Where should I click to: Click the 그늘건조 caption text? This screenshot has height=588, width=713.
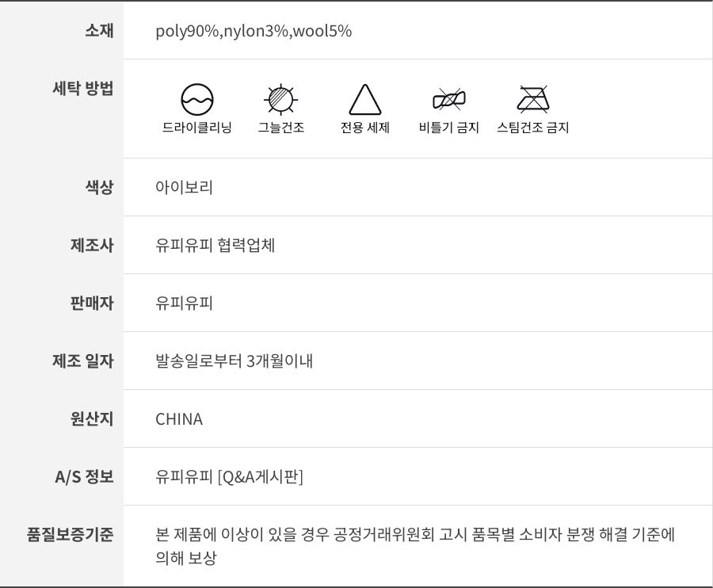[x=280, y=128]
